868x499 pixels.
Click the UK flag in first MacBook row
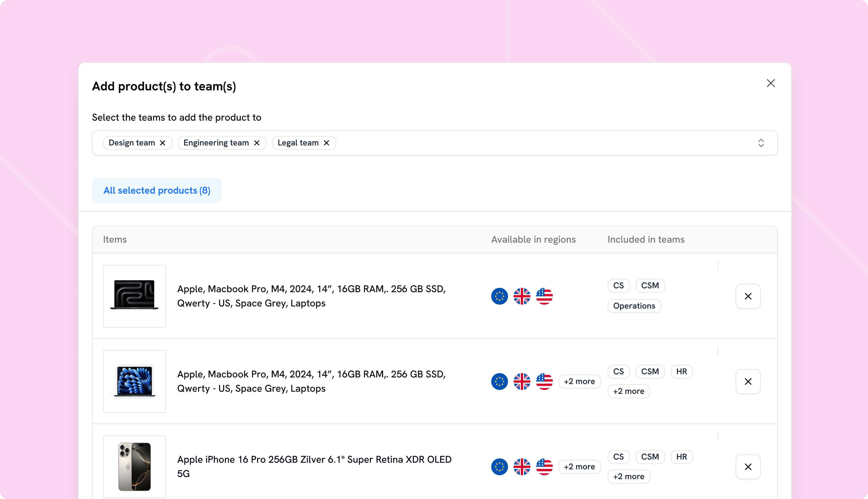click(x=522, y=296)
